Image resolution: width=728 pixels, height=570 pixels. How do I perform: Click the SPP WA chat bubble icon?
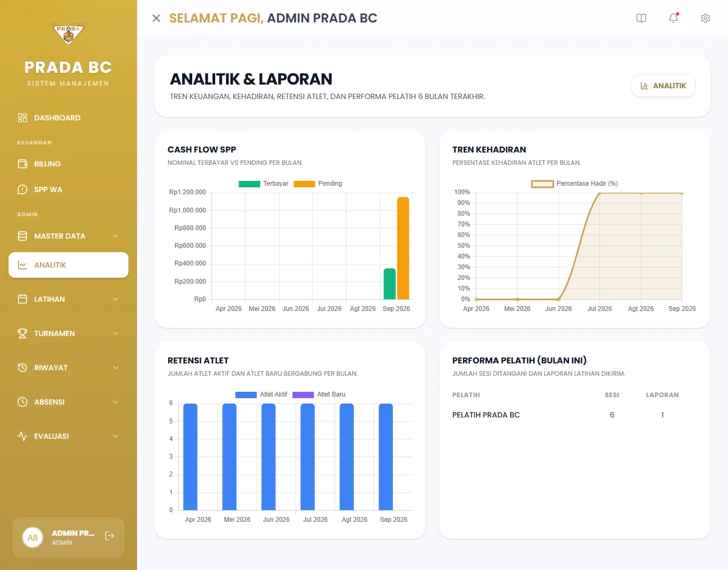[x=22, y=189]
